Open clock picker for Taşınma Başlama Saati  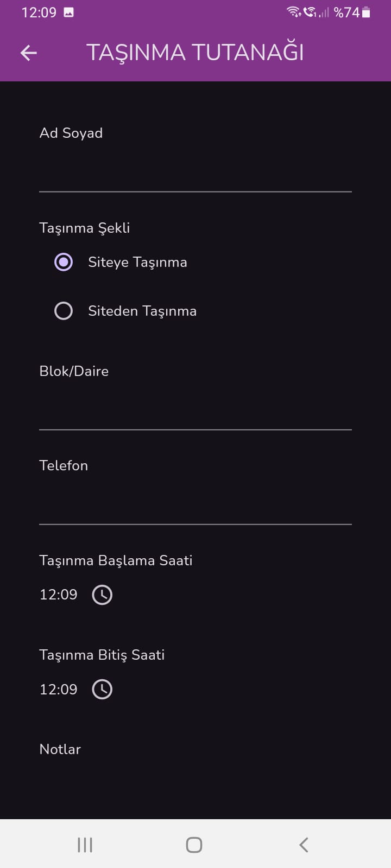[x=102, y=595]
